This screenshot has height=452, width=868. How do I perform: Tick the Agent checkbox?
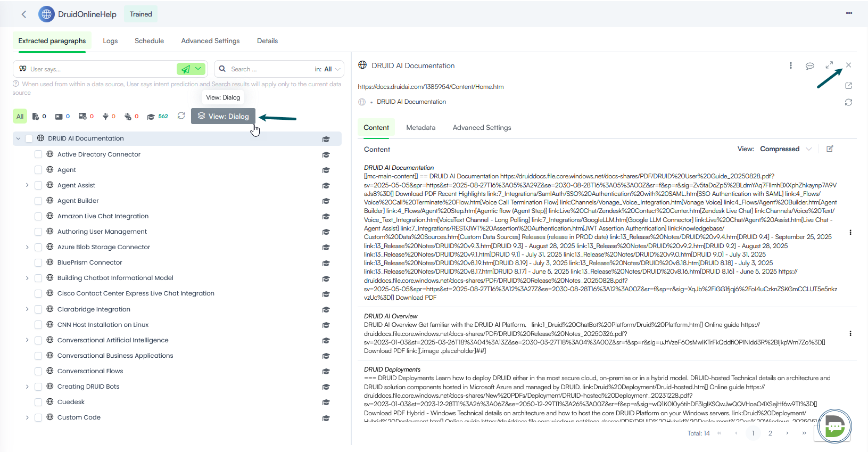(38, 170)
